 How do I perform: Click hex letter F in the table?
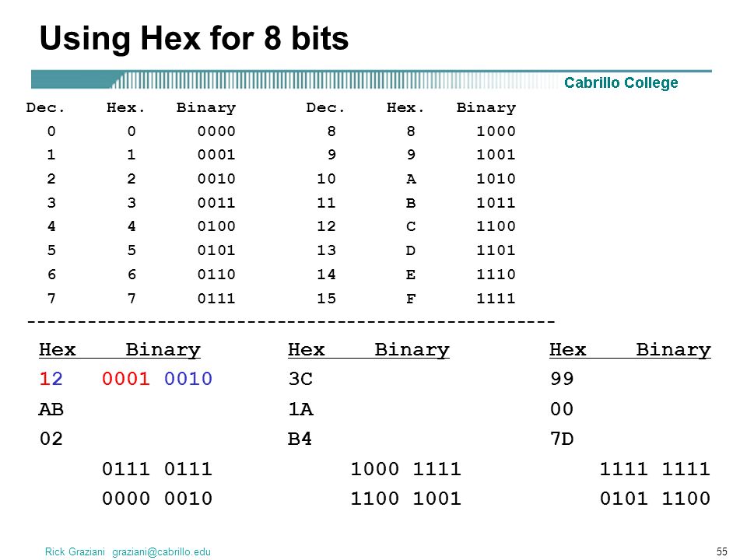click(x=411, y=299)
